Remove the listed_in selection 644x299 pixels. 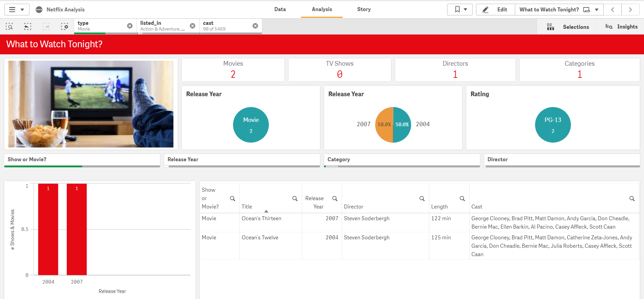click(193, 26)
